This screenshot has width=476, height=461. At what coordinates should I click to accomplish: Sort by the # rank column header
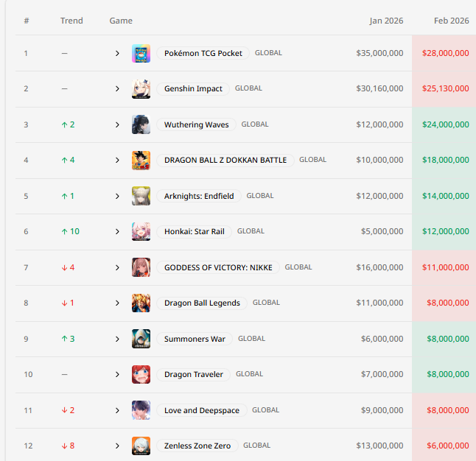click(27, 21)
